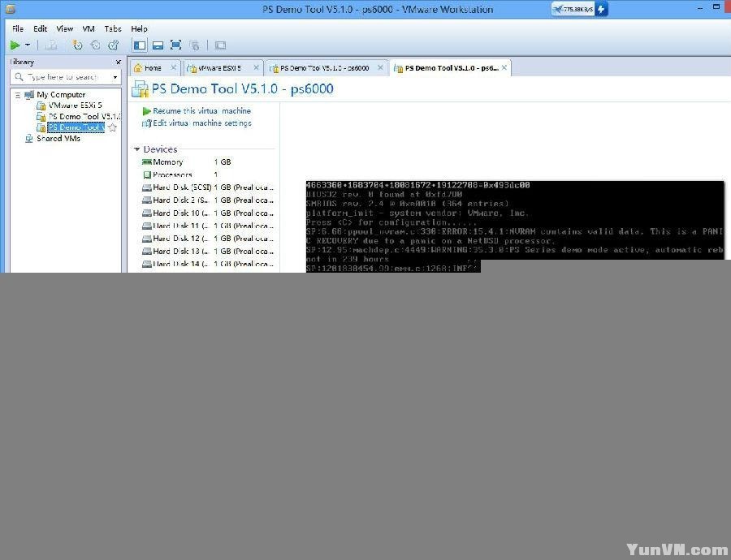Click the green Power On toolbar button
The width and height of the screenshot is (731, 560).
point(15,45)
